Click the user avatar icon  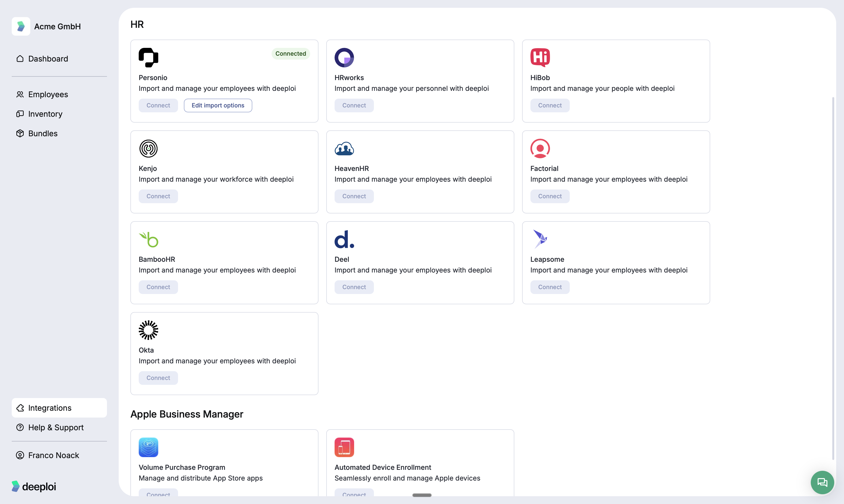click(20, 455)
